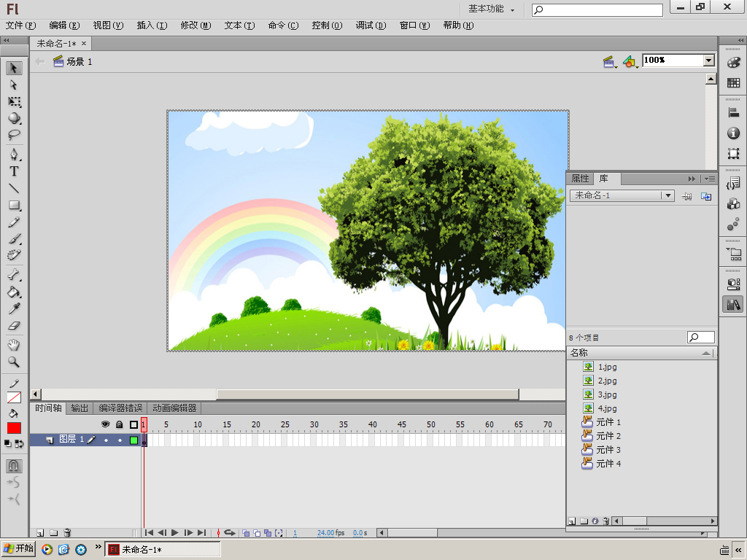Expand hidden taskbar quick launch icons
The width and height of the screenshot is (747, 560).
98,547
